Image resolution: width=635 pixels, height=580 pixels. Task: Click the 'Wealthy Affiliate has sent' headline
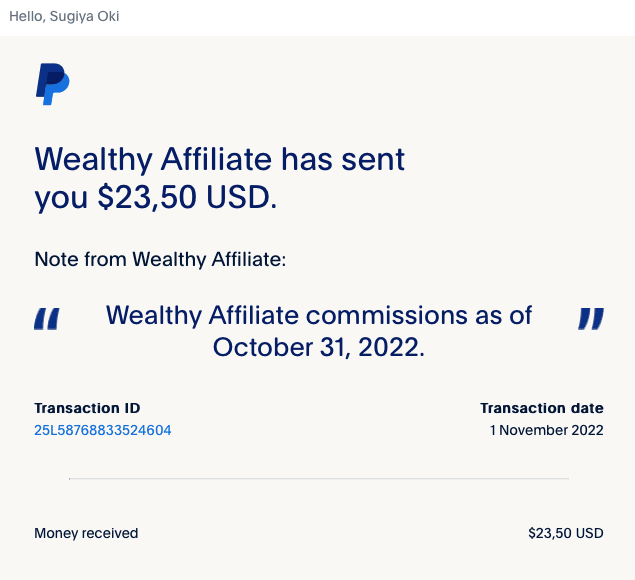tap(220, 159)
